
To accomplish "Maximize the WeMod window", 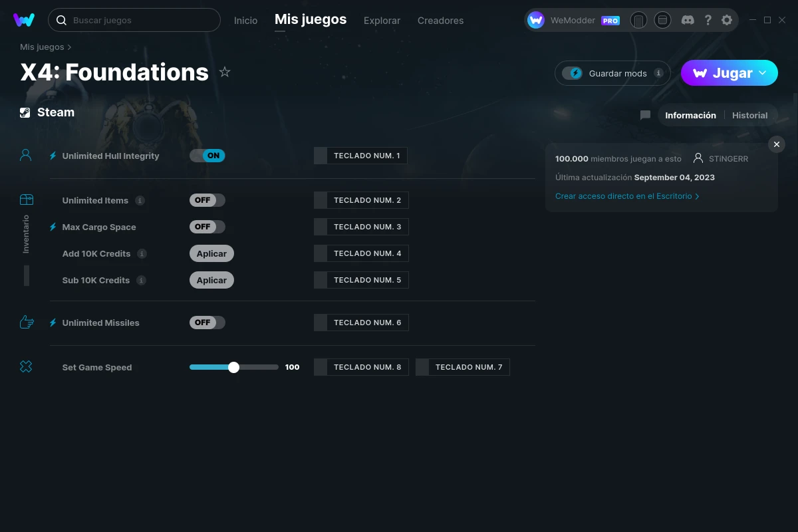I will click(x=767, y=20).
